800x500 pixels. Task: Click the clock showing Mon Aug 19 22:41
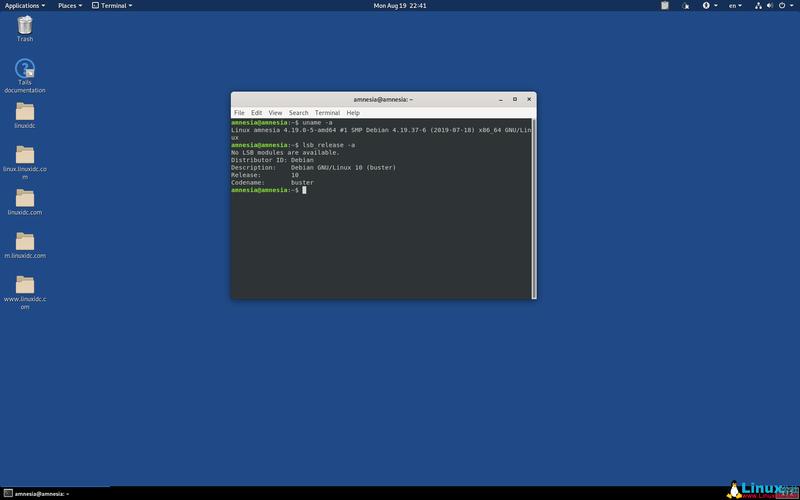coord(400,6)
